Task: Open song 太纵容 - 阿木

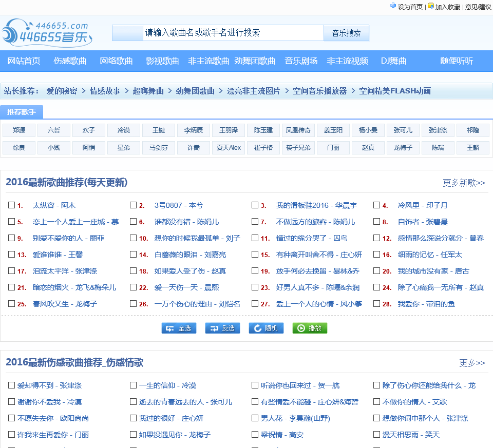Action: tap(54, 205)
